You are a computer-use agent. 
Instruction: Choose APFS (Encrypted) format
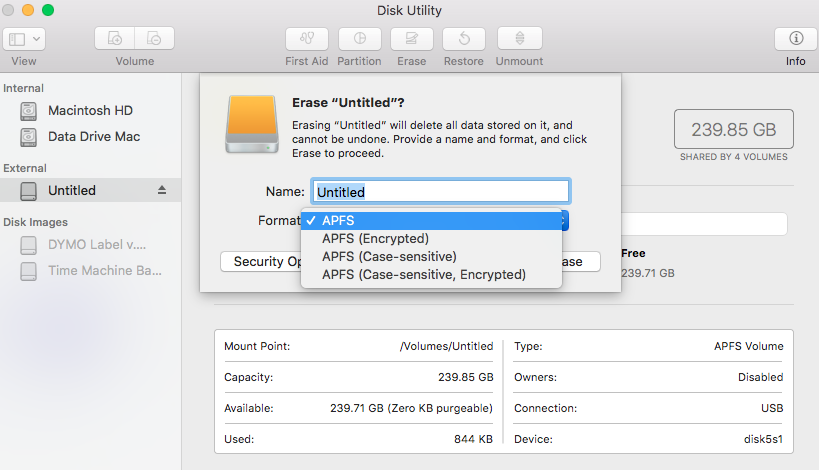(x=431, y=239)
